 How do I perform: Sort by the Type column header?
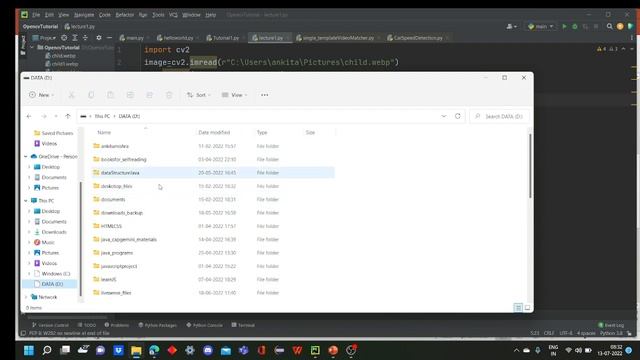click(x=262, y=132)
